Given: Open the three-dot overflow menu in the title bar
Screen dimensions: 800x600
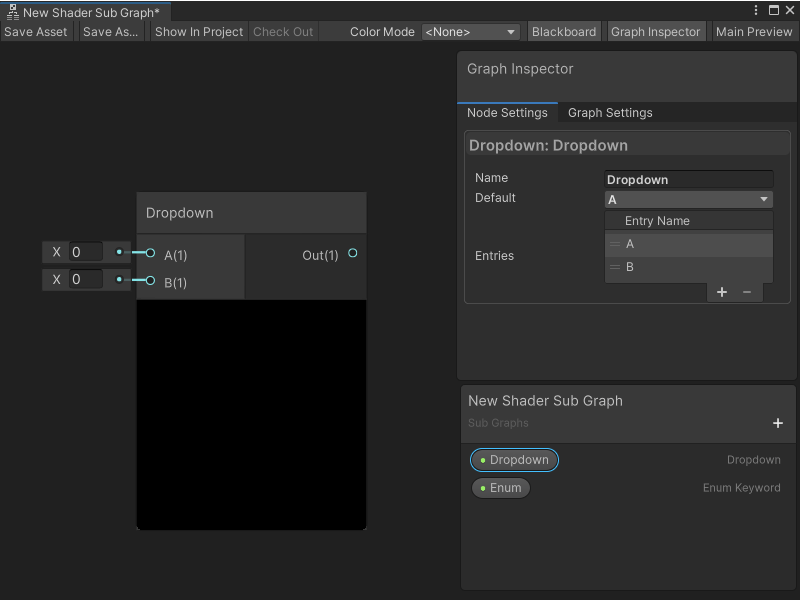Looking at the screenshot, I should [x=757, y=9].
